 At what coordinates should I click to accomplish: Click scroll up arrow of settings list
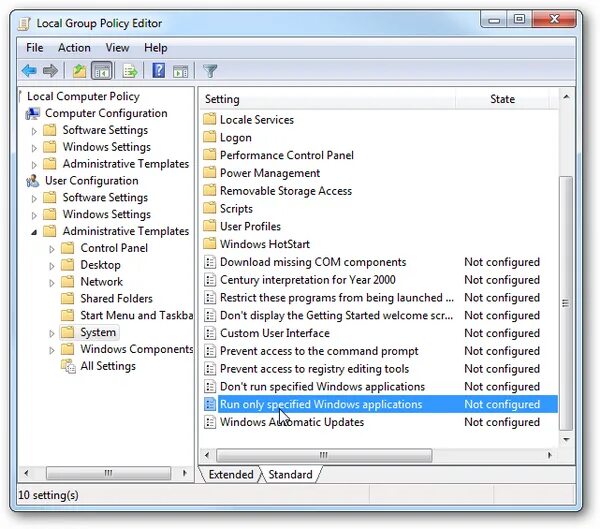566,97
